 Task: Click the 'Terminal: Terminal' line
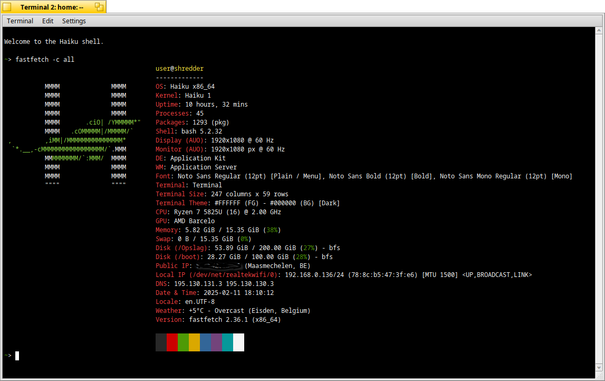click(x=189, y=185)
